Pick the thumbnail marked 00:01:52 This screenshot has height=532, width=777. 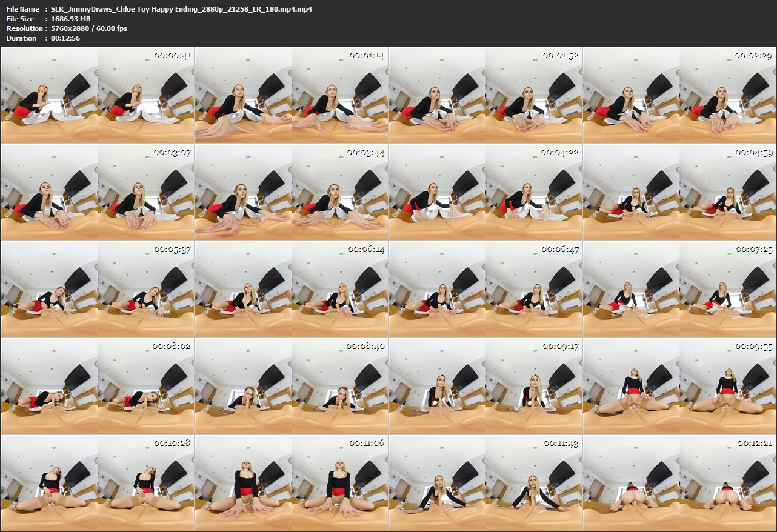click(x=485, y=95)
